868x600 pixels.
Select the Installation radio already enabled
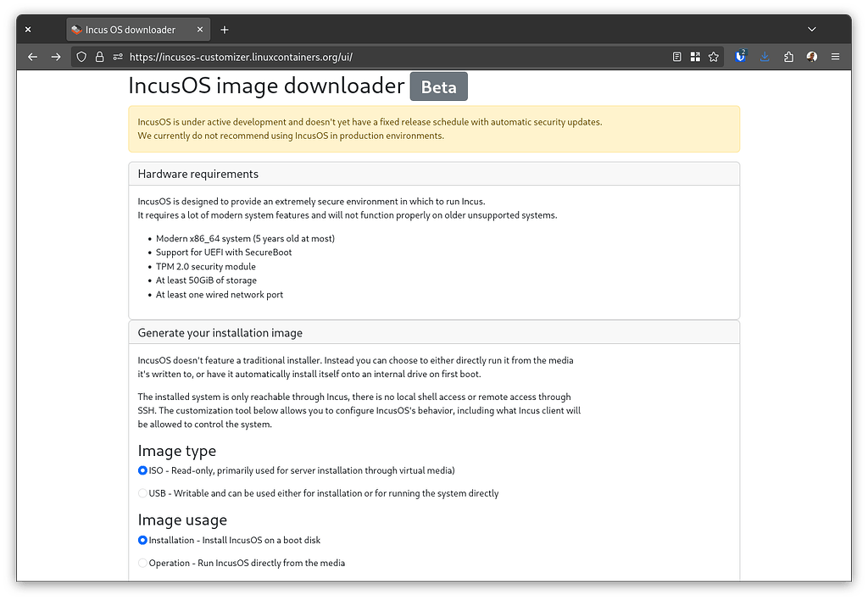point(142,540)
